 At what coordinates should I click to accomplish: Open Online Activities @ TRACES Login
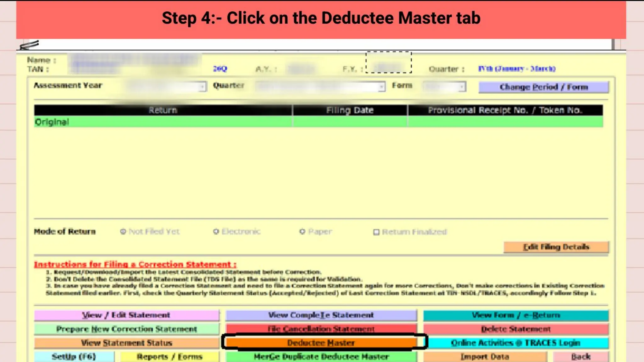coord(516,343)
